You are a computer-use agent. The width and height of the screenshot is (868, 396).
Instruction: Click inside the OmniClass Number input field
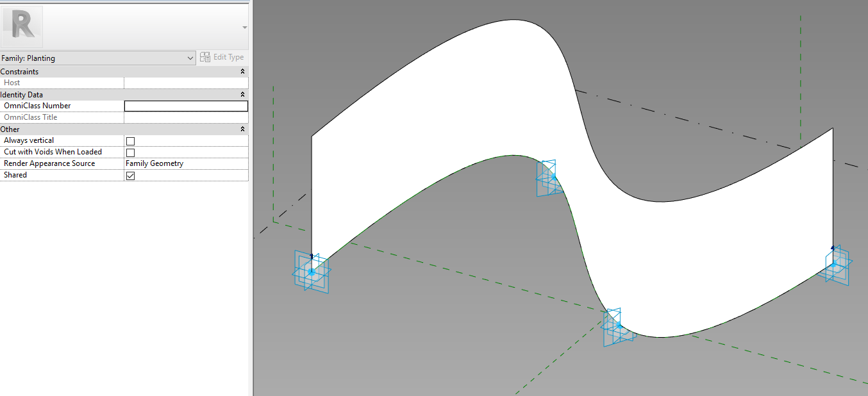point(186,106)
